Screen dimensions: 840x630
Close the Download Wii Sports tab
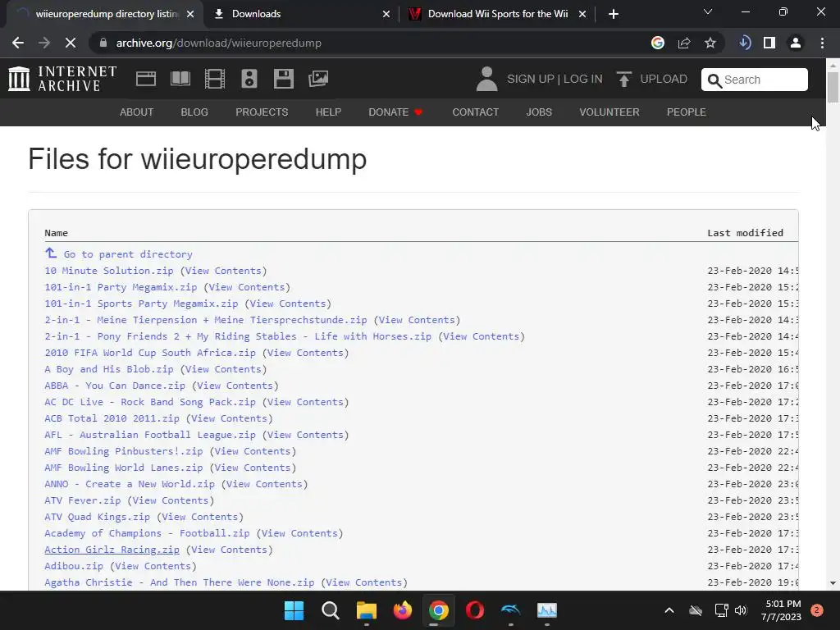(582, 14)
